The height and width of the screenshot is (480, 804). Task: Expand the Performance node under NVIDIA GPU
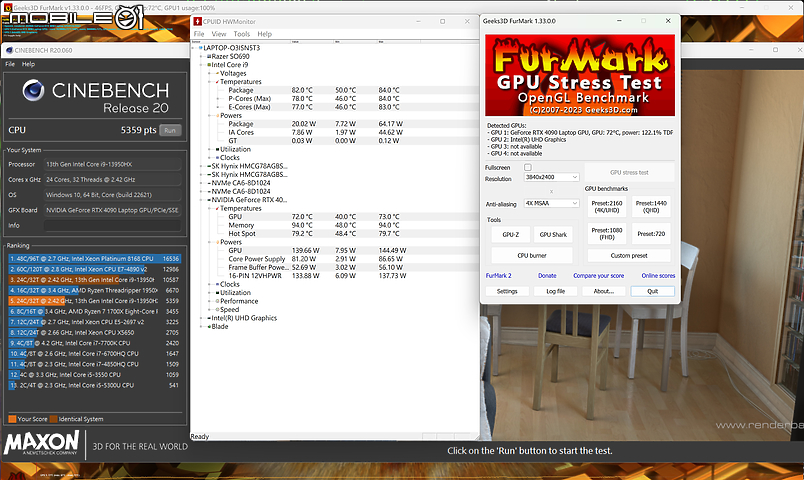click(x=210, y=301)
